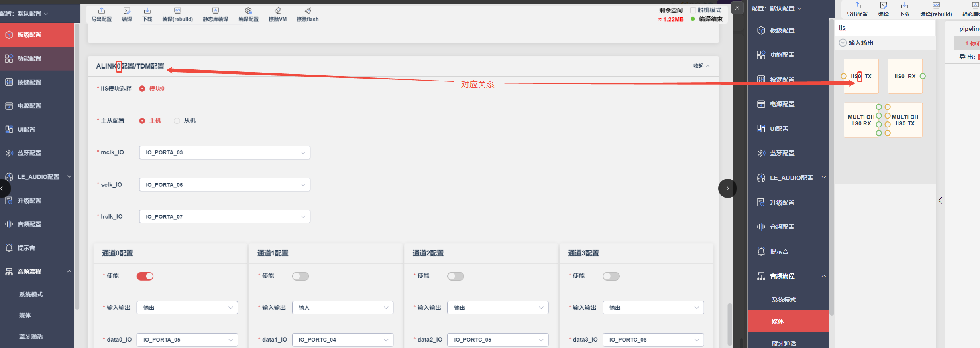Select 媒体 in the iis pipeline window sidebar
The image size is (980, 348).
tap(788, 322)
